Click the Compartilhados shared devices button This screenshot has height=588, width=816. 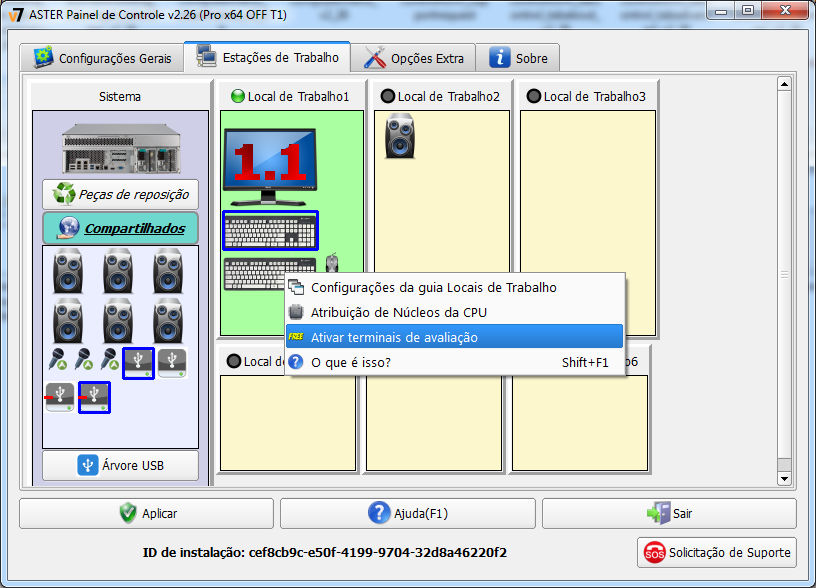pyautogui.click(x=121, y=228)
